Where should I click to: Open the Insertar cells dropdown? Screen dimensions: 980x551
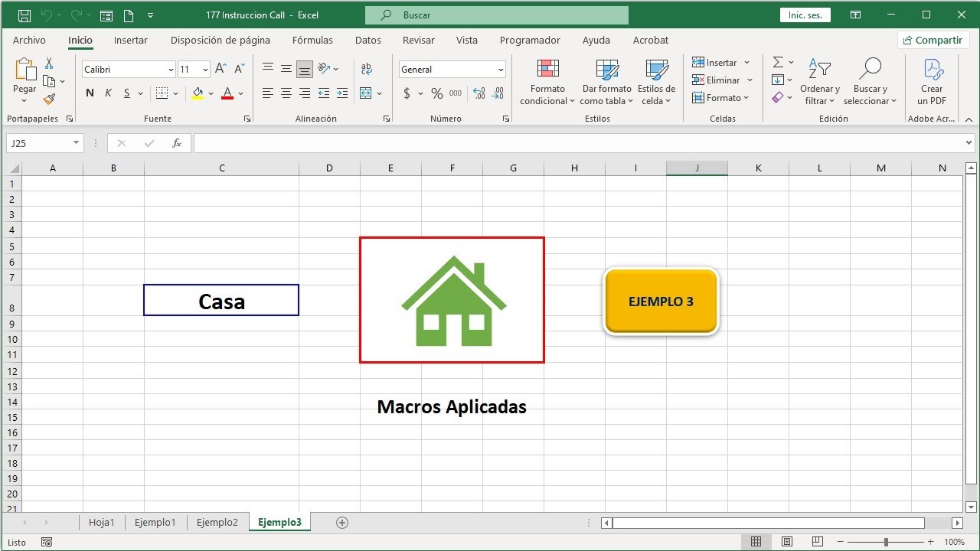(721, 63)
